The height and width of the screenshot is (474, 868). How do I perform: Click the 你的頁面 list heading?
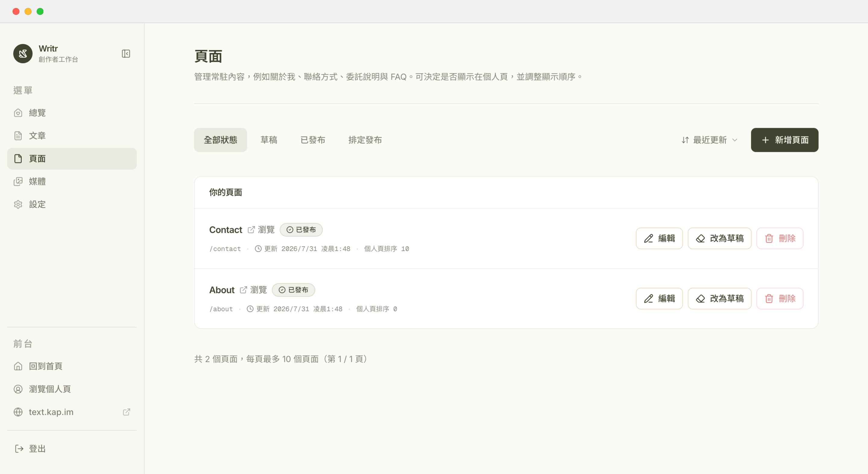click(x=226, y=192)
